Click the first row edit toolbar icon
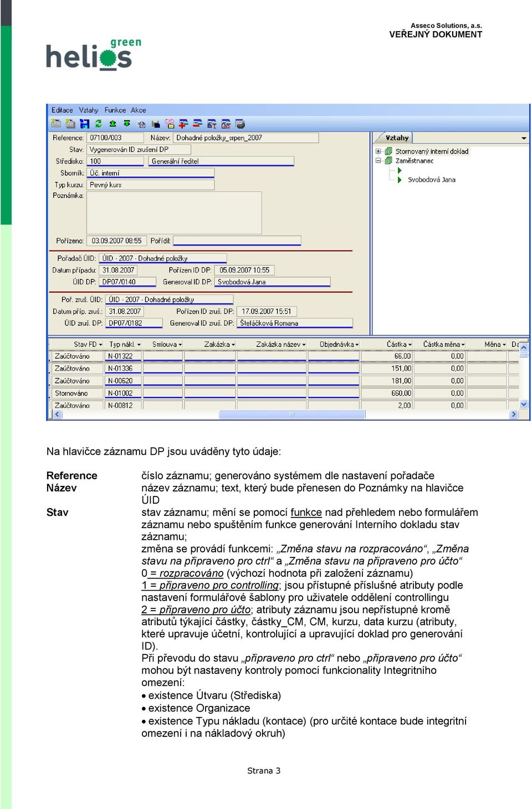 (x=212, y=124)
